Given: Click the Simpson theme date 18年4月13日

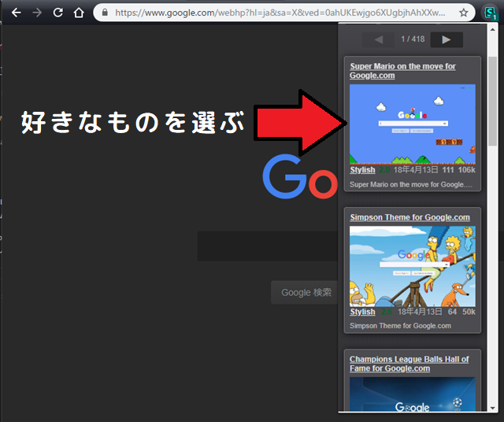Looking at the screenshot, I should [420, 312].
